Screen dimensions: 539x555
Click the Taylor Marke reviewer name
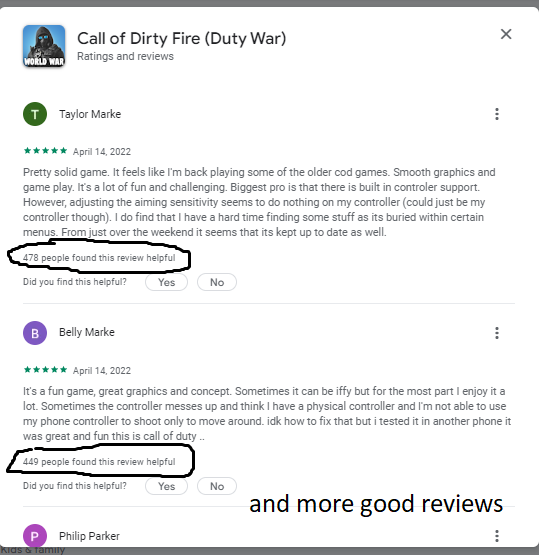click(x=90, y=114)
